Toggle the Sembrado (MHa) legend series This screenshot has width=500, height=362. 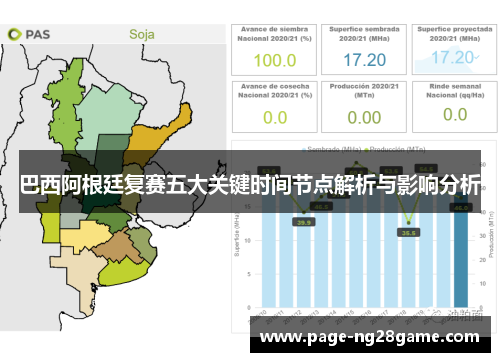tap(331, 149)
